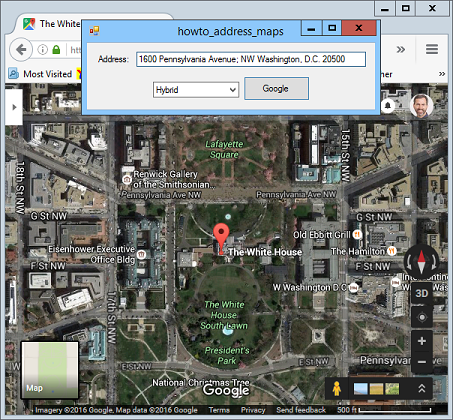The image size is (453, 420).
Task: Click the browser URL bar
Action: point(75,50)
